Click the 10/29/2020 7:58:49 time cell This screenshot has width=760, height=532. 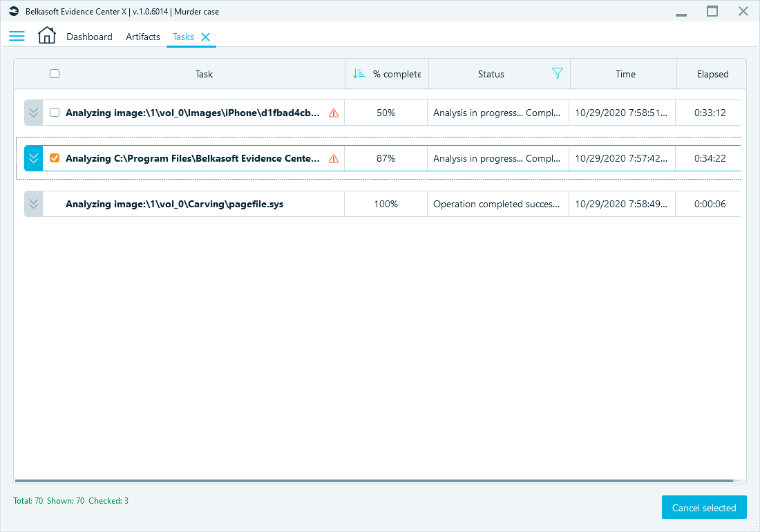point(621,204)
